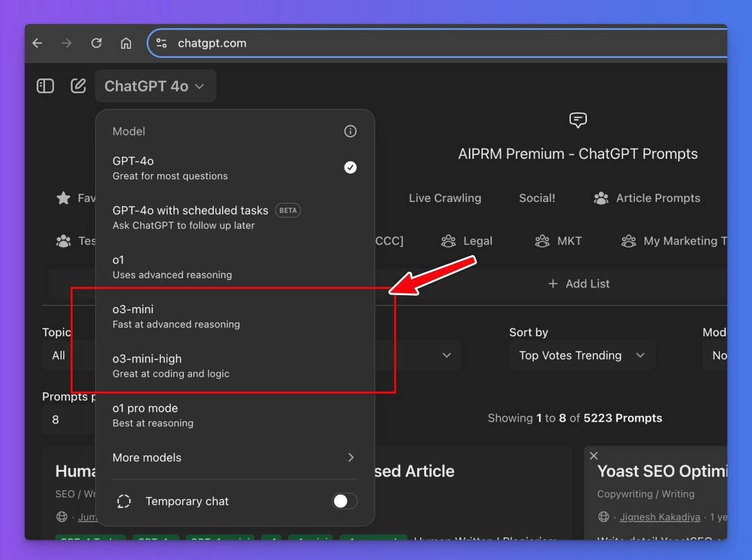Click the Add List button
The image size is (752, 560).
click(579, 284)
